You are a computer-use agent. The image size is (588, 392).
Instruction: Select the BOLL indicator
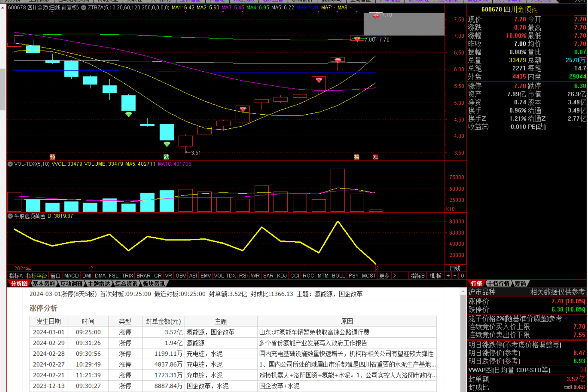tap(339, 276)
